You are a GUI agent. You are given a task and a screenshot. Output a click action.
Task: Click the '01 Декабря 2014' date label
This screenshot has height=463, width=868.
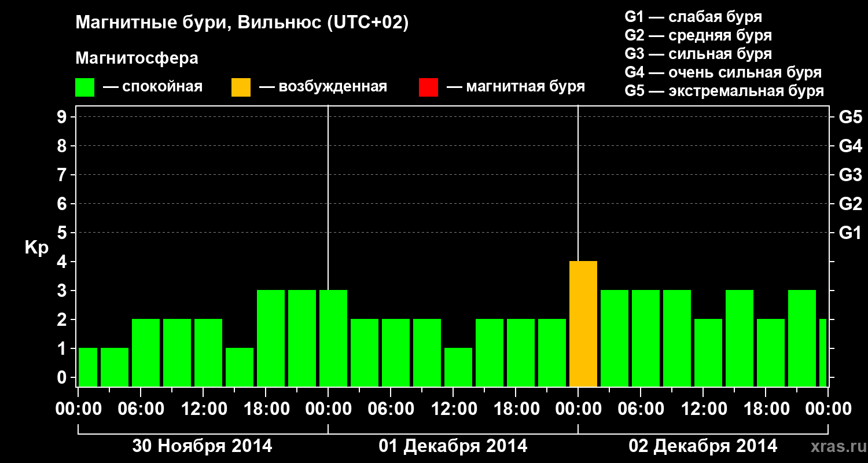click(x=453, y=446)
